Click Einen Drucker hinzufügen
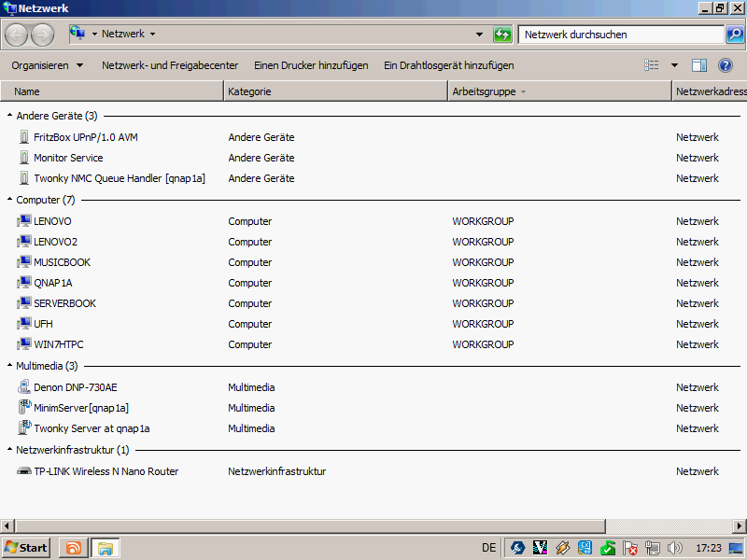Screen dimensions: 747x560 pyautogui.click(x=311, y=65)
